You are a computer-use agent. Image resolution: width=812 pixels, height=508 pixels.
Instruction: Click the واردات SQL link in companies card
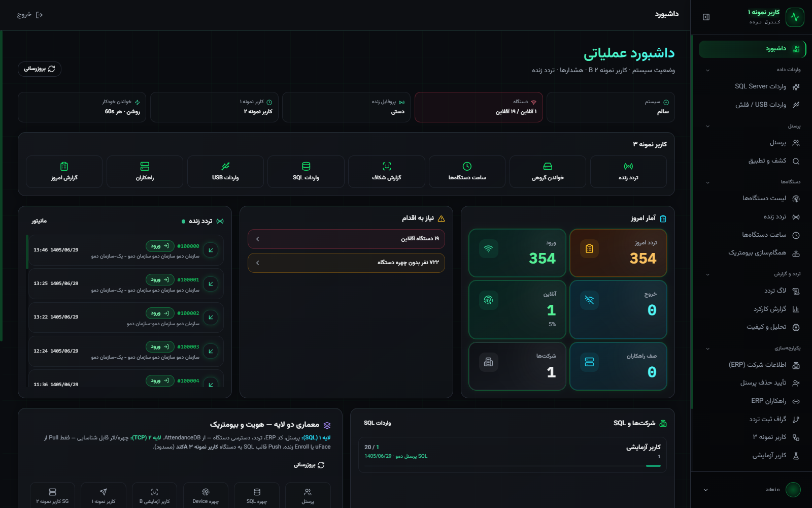[x=377, y=423]
